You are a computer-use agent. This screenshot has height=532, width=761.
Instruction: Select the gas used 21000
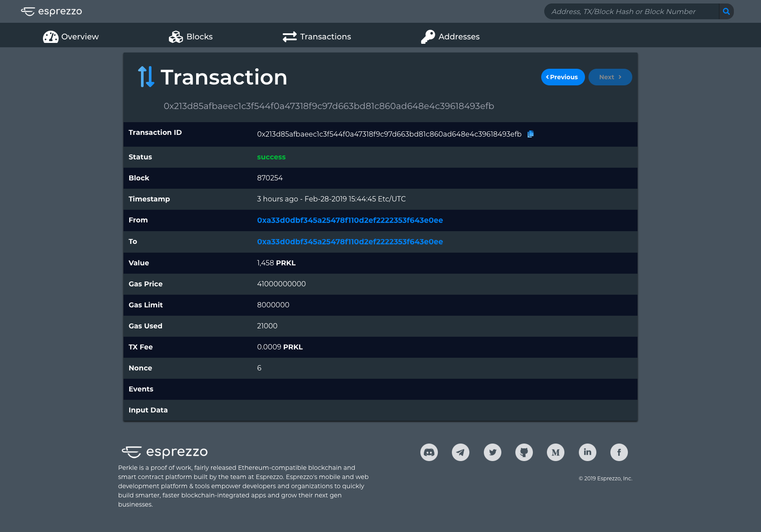[267, 326]
